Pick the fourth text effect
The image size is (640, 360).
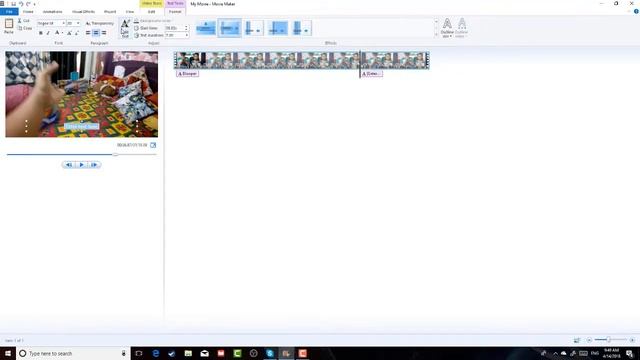click(x=278, y=28)
